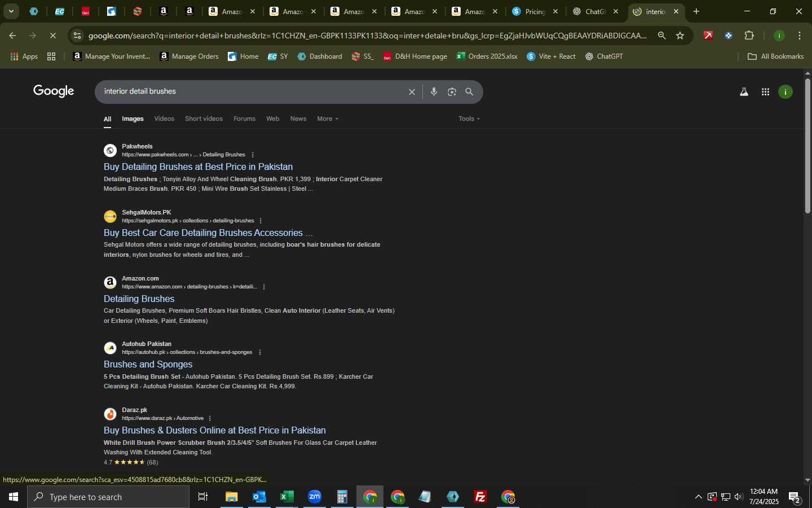The width and height of the screenshot is (812, 508).
Task: Open Google Lens image search icon
Action: pyautogui.click(x=452, y=92)
